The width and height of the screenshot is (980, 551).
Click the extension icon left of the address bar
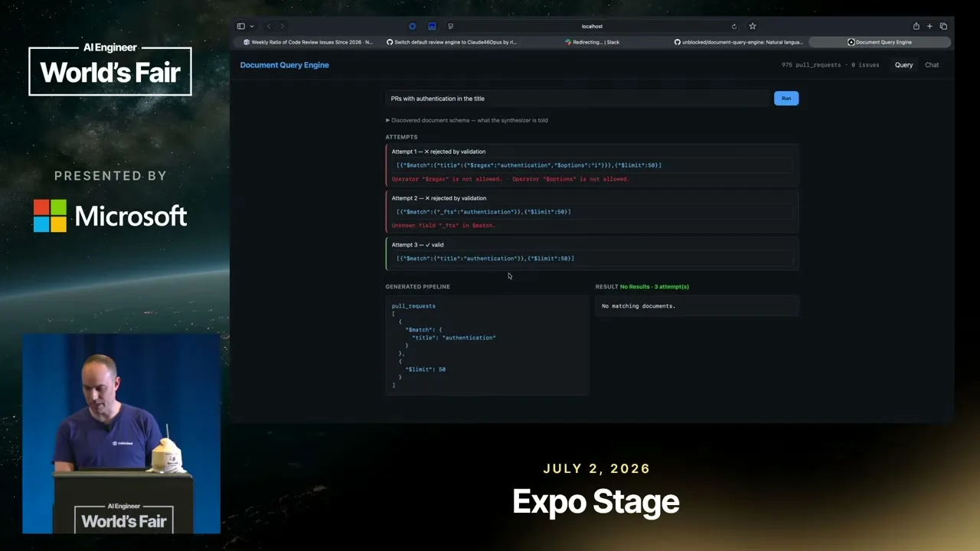pos(450,26)
